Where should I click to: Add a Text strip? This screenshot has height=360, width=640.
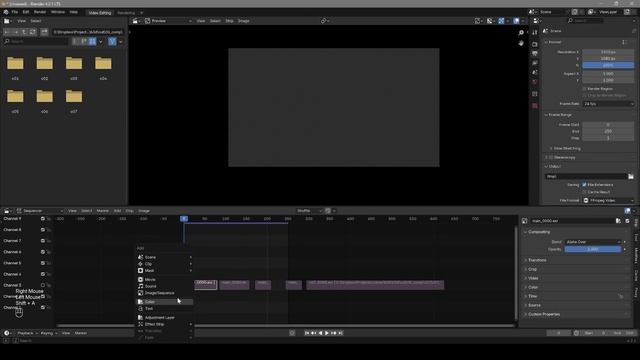pos(164,309)
